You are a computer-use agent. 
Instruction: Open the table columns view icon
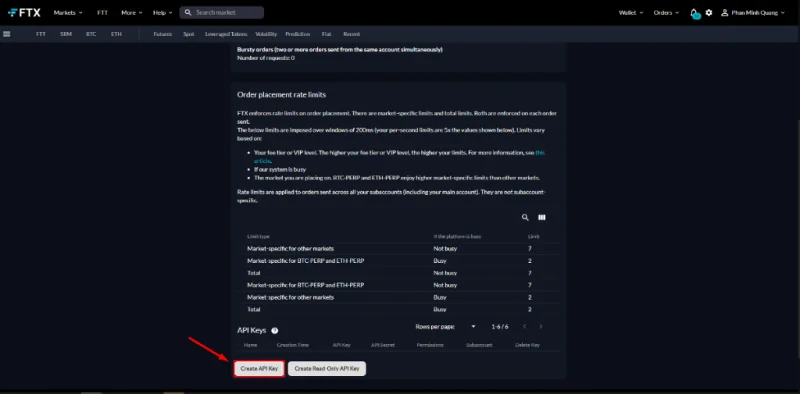tap(542, 217)
